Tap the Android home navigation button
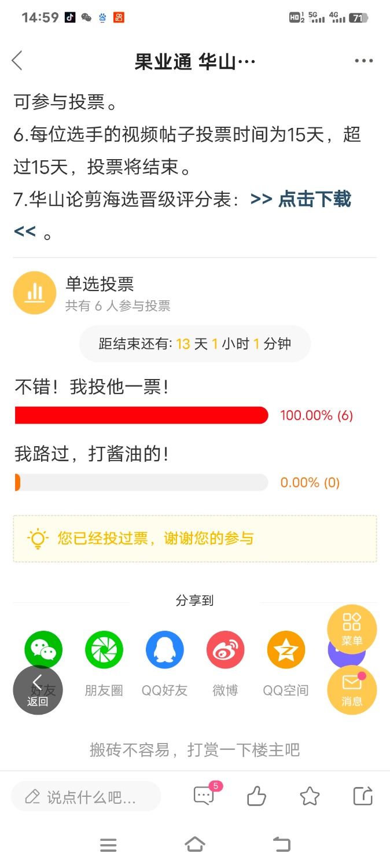Screen dimensions: 390x868 (195, 844)
